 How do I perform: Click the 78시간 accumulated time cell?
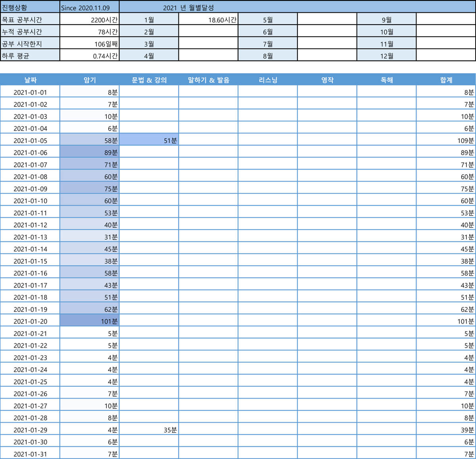point(89,31)
